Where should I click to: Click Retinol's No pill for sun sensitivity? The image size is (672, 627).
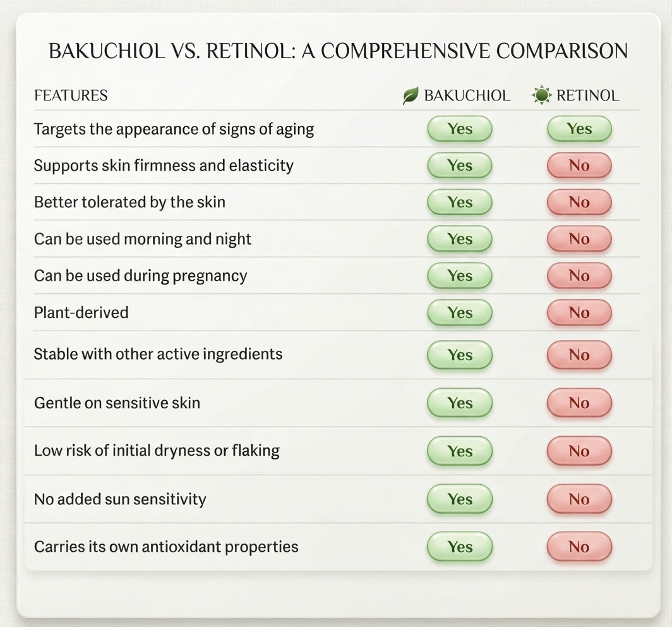[579, 499]
